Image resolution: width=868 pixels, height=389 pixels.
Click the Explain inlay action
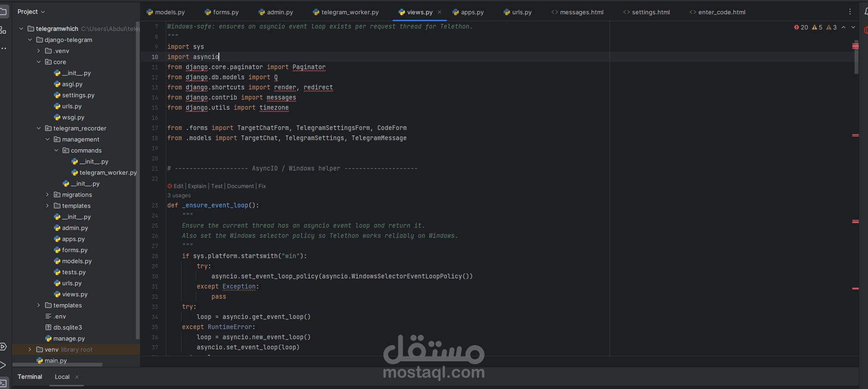coord(197,186)
